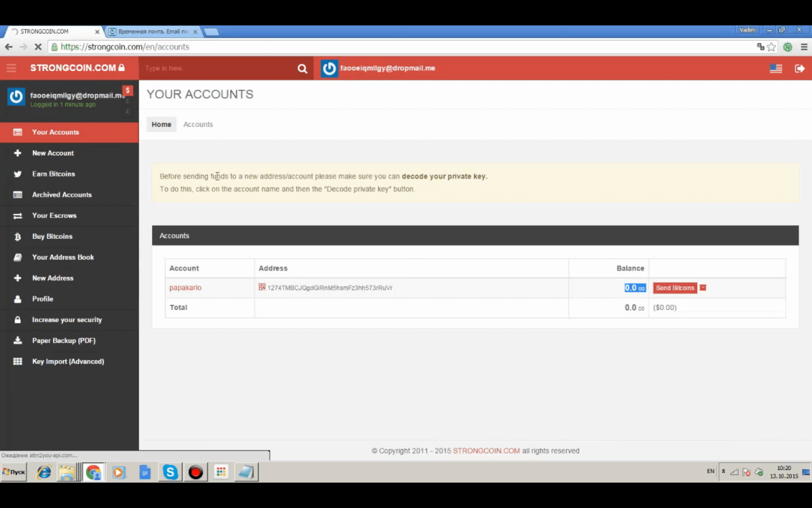Viewport: 812px width, 508px height.
Task: Open New Address in sidebar
Action: pos(69,278)
